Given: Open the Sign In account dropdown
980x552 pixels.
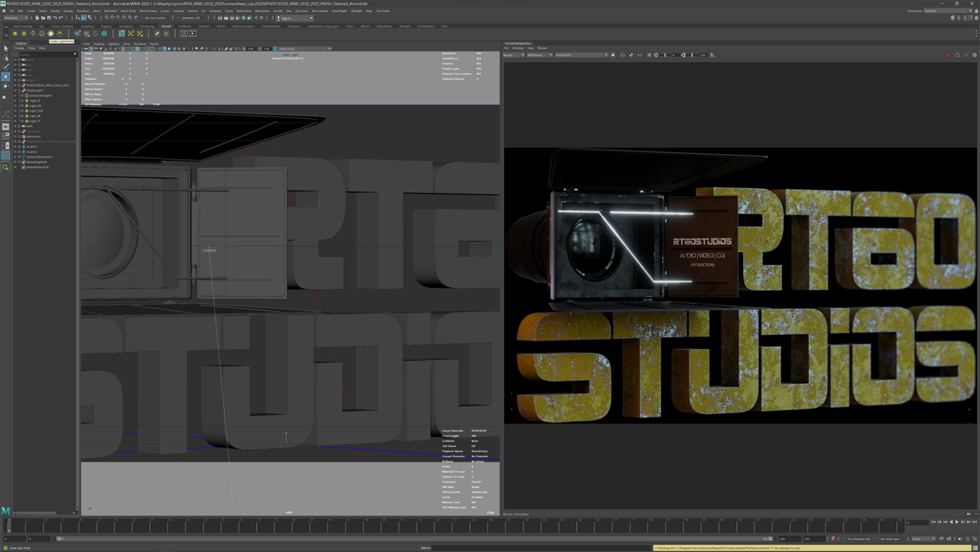Looking at the screenshot, I should coord(295,18).
